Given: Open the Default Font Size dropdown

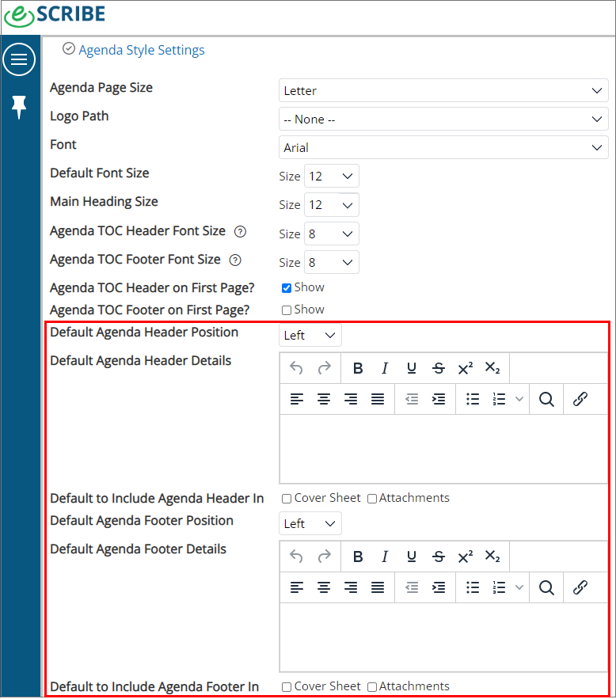Looking at the screenshot, I should (x=332, y=176).
